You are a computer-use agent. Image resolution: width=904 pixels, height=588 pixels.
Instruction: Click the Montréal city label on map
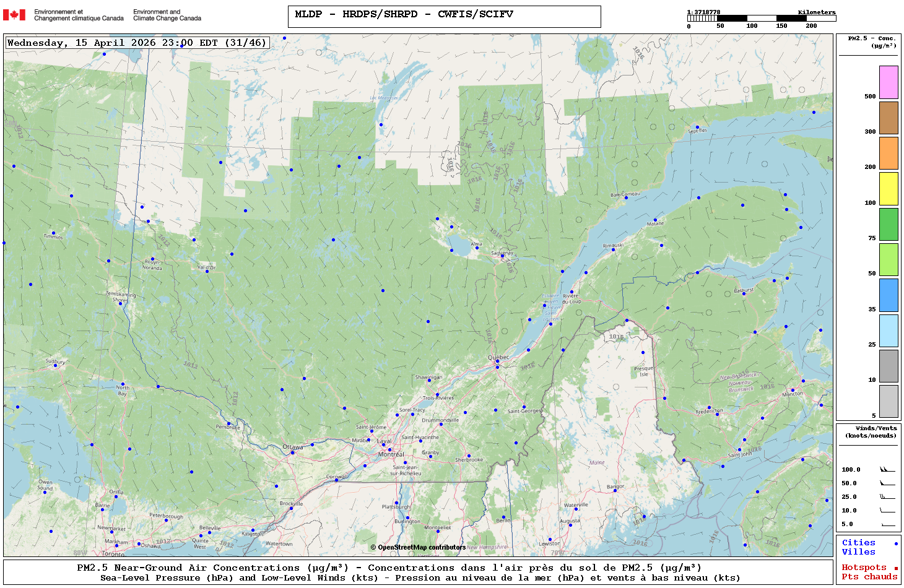click(x=391, y=454)
